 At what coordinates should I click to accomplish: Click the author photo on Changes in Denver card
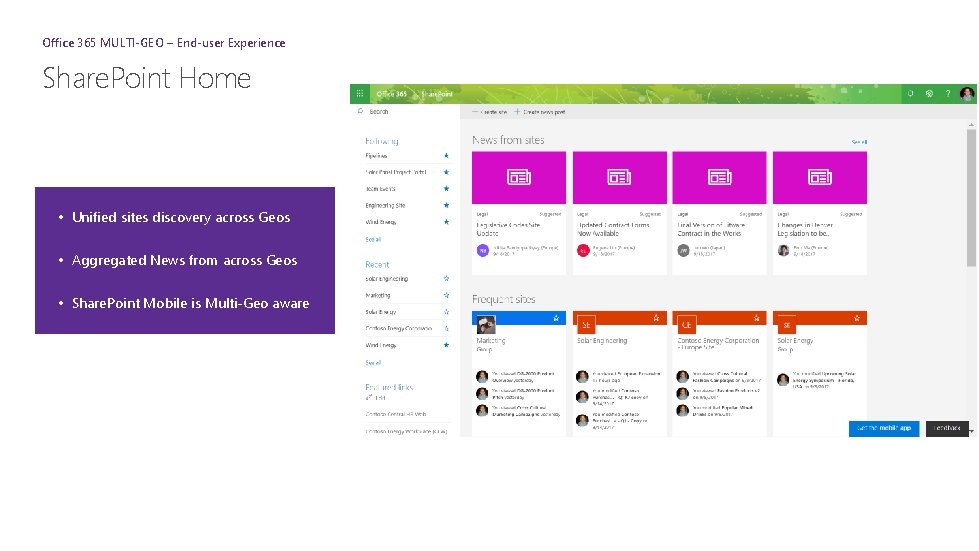point(784,250)
